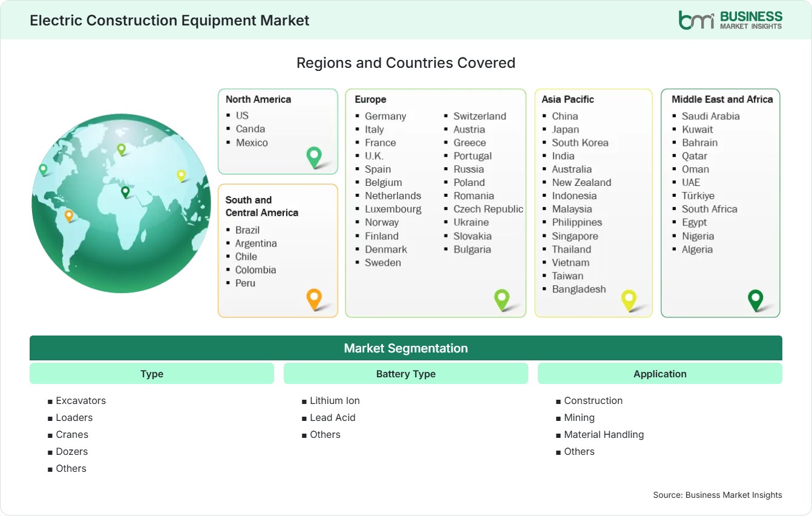Viewport: 812px width, 516px height.
Task: Click 'Luxembourg' in the Europe list
Action: (x=393, y=210)
